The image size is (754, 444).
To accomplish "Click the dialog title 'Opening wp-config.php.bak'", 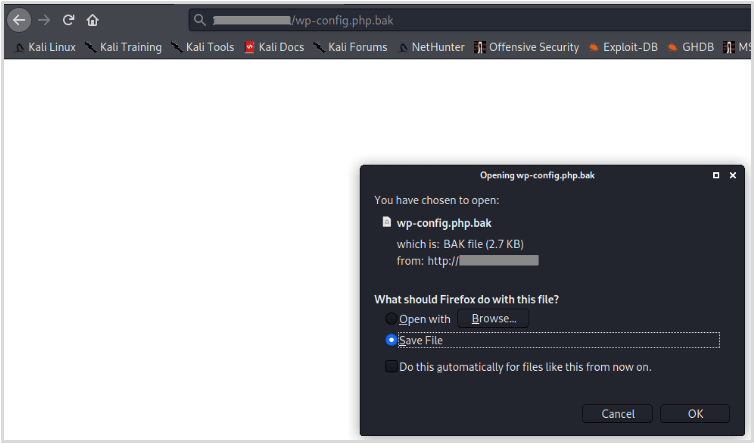I will point(537,175).
